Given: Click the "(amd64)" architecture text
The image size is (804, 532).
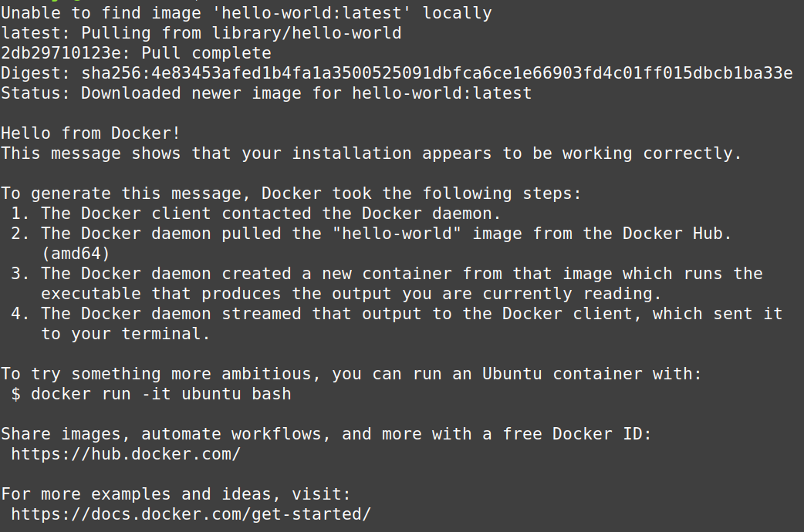Looking at the screenshot, I should 76,254.
